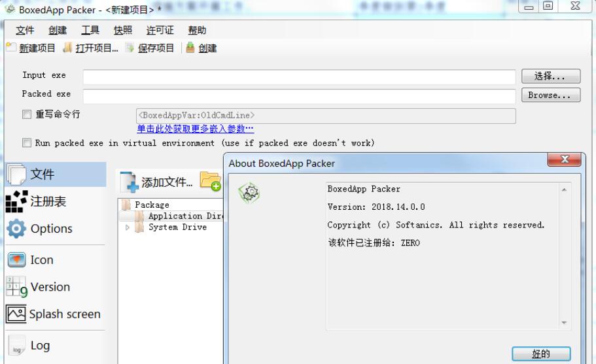Click the 新建项目 toolbar icon
Image resolution: width=596 pixels, height=364 pixels.
[11, 48]
